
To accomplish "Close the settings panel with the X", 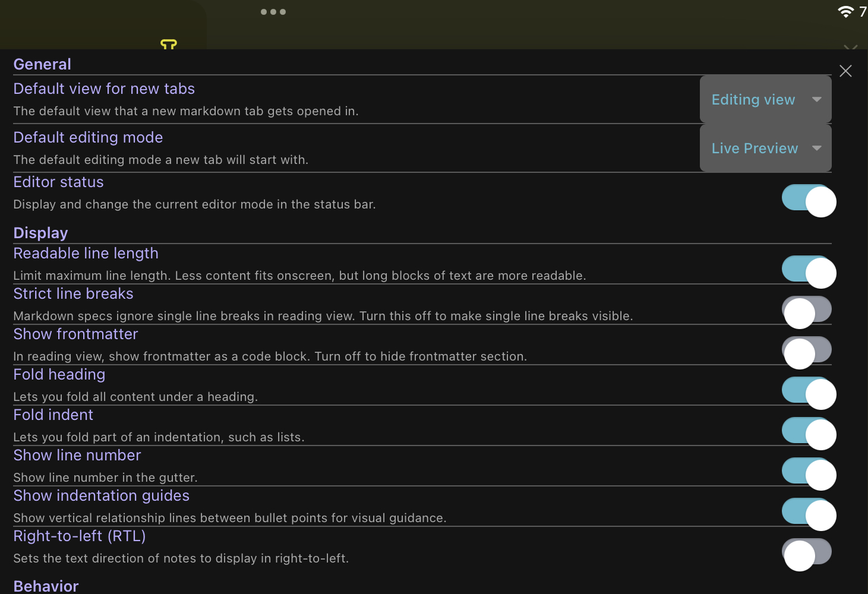I will (845, 71).
